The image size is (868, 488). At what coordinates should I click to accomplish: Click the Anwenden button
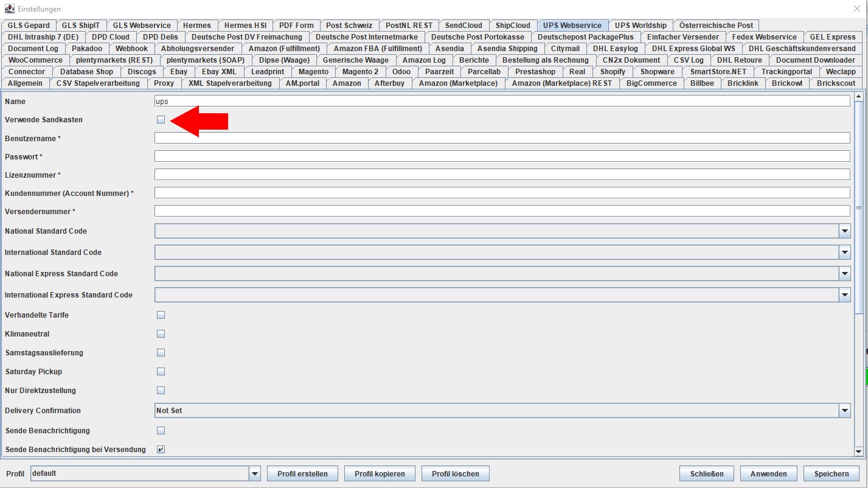[769, 474]
